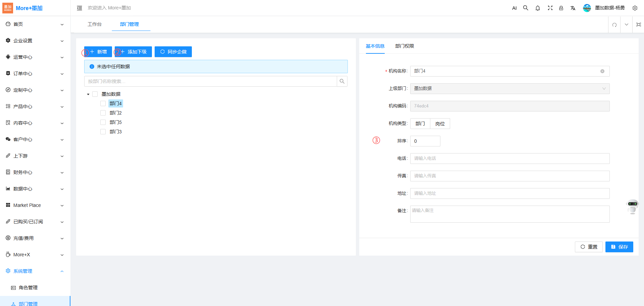Tick the checkbox beside 部门2

click(x=103, y=113)
